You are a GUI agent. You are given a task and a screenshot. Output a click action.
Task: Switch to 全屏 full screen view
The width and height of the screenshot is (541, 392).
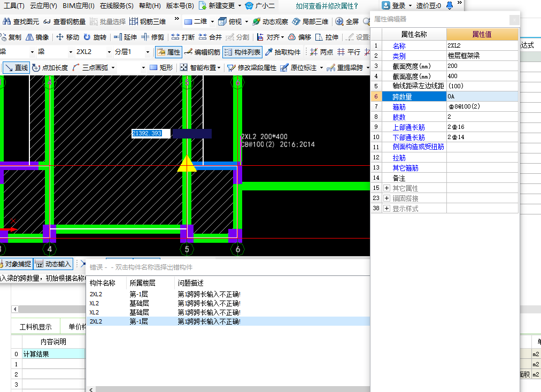(x=347, y=21)
